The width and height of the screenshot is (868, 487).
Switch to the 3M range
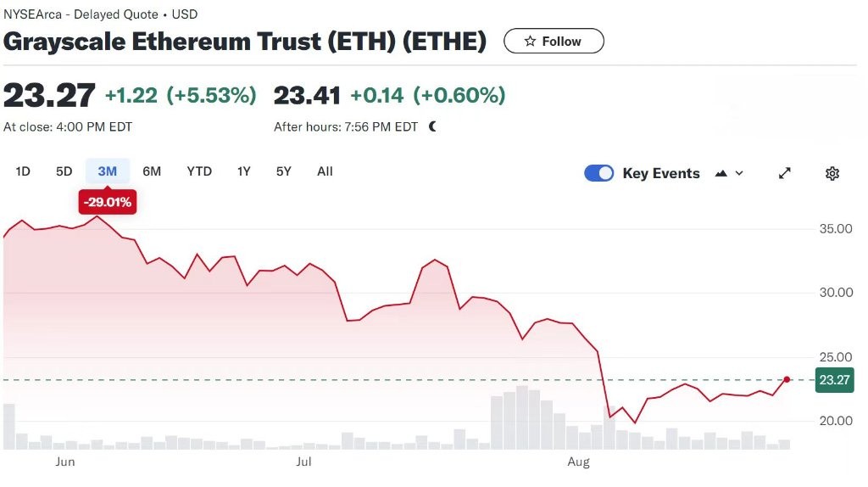click(108, 171)
